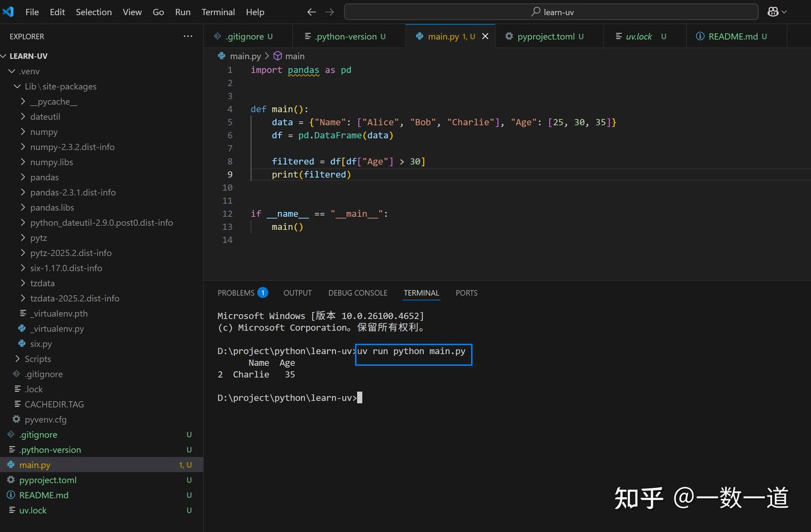Select the _virtualenv.py Python file icon
The width and height of the screenshot is (811, 532).
click(x=21, y=328)
